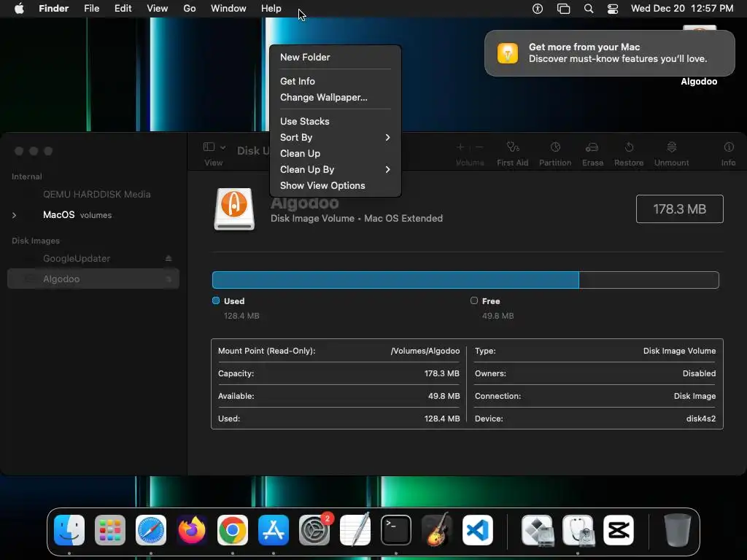Open TextEdit from the Dock
The height and width of the screenshot is (560, 747).
pos(355,530)
